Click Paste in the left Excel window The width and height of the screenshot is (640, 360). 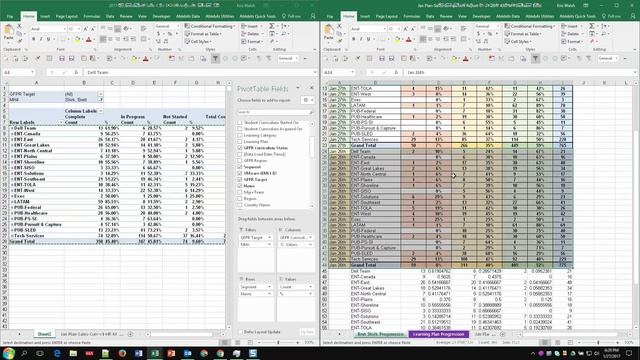9,33
